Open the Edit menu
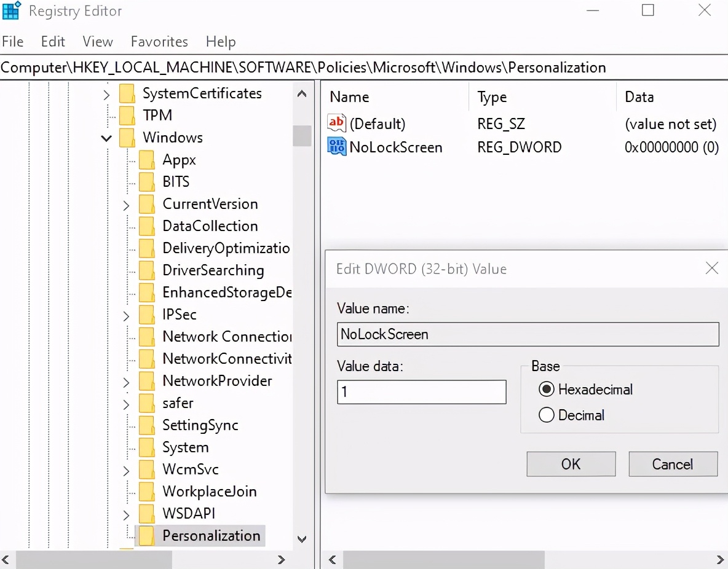Viewport: 728px width, 569px height. pyautogui.click(x=52, y=41)
